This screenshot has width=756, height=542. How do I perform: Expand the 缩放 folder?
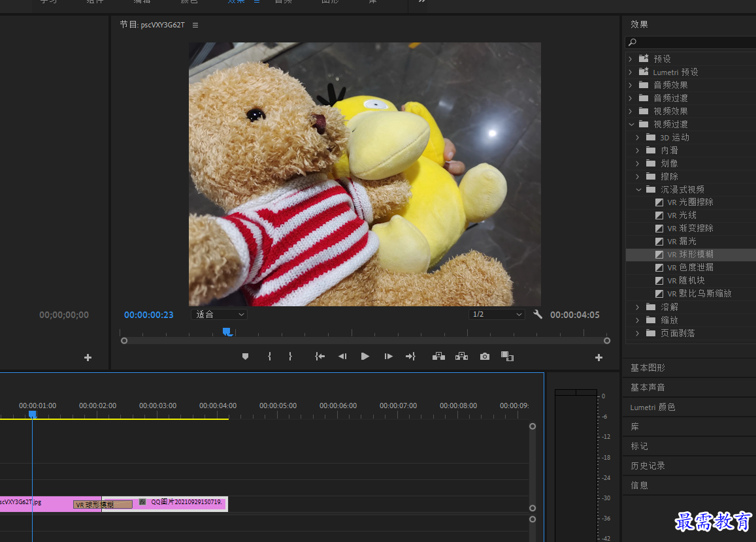(x=637, y=320)
